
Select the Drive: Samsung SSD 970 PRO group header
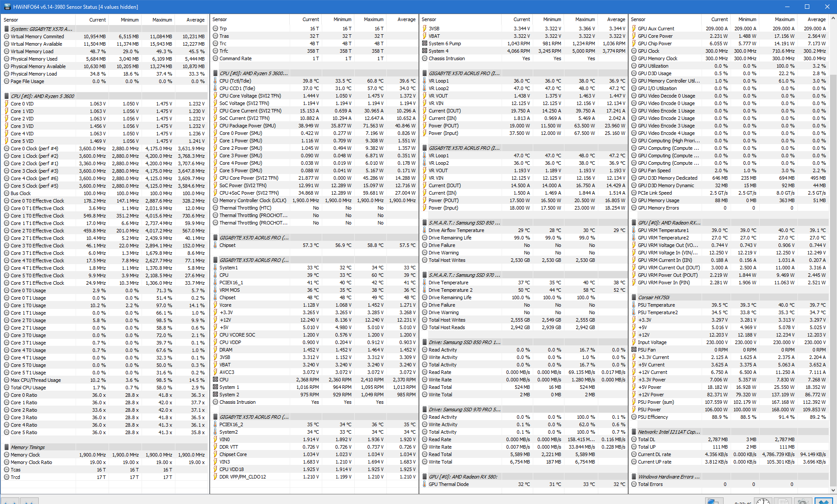coord(524,410)
